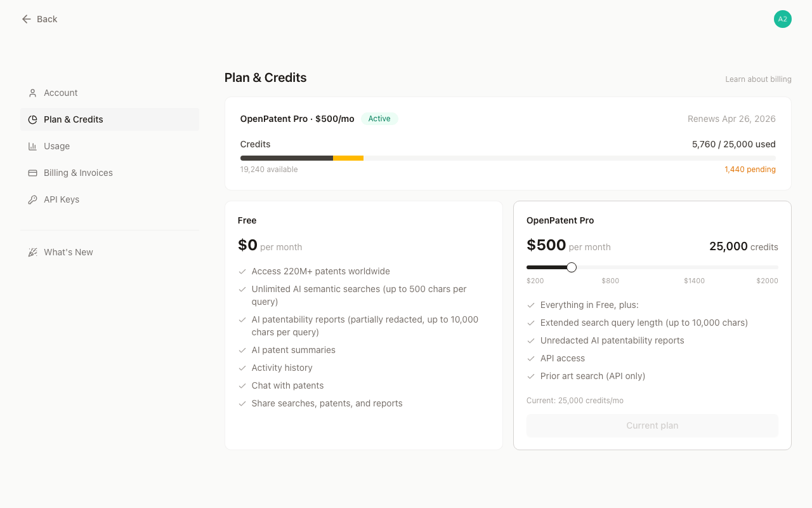Click the Plan & Credits pie icon
Image resolution: width=812 pixels, height=508 pixels.
click(x=32, y=119)
